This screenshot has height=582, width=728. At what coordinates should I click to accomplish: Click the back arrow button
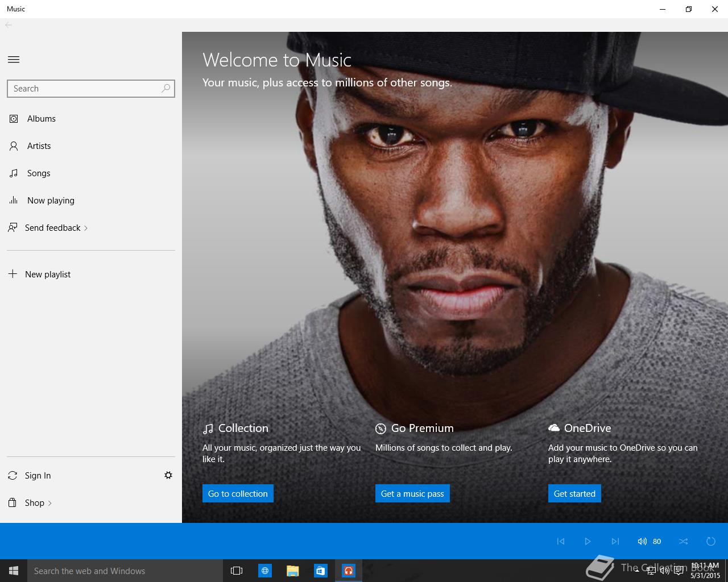9,24
